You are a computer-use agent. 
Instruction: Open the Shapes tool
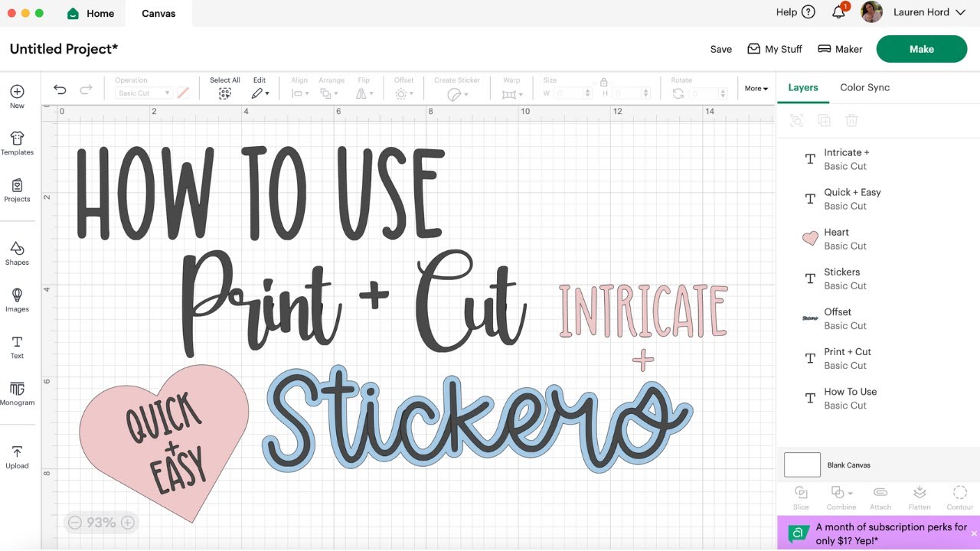click(x=17, y=253)
